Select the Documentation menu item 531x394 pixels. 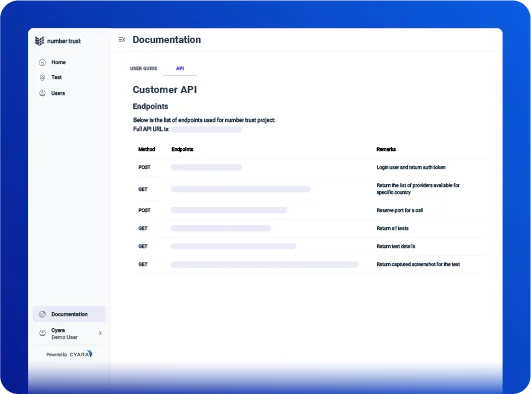(69, 314)
